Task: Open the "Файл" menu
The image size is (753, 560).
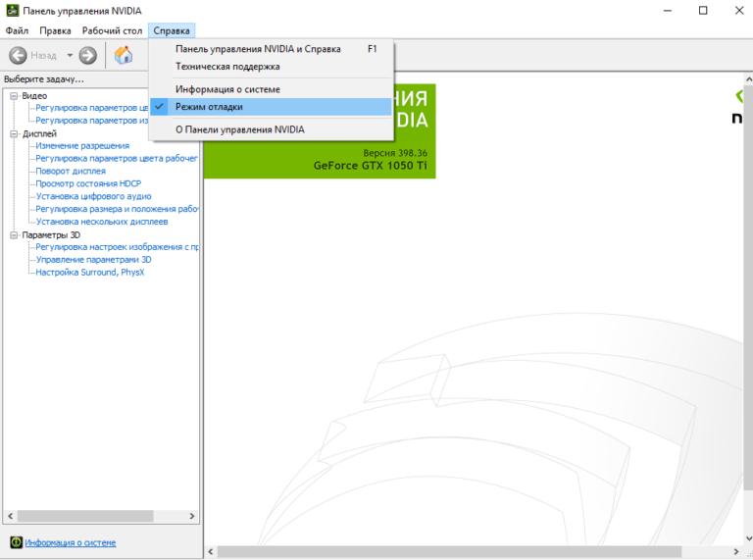Action: [x=17, y=30]
